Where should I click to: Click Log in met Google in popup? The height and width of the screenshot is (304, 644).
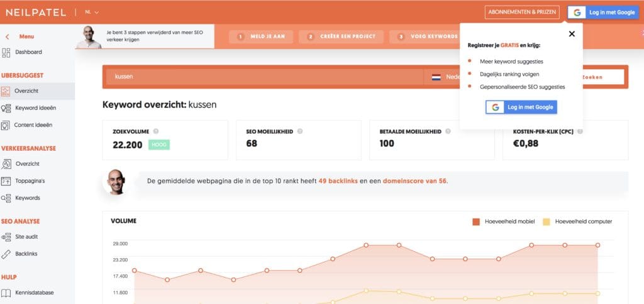click(521, 107)
